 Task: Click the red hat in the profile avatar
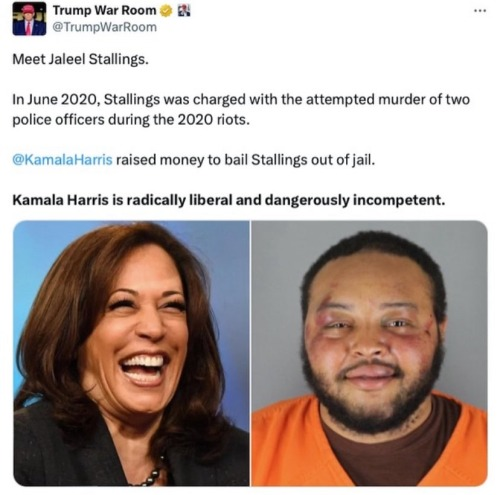(x=29, y=10)
